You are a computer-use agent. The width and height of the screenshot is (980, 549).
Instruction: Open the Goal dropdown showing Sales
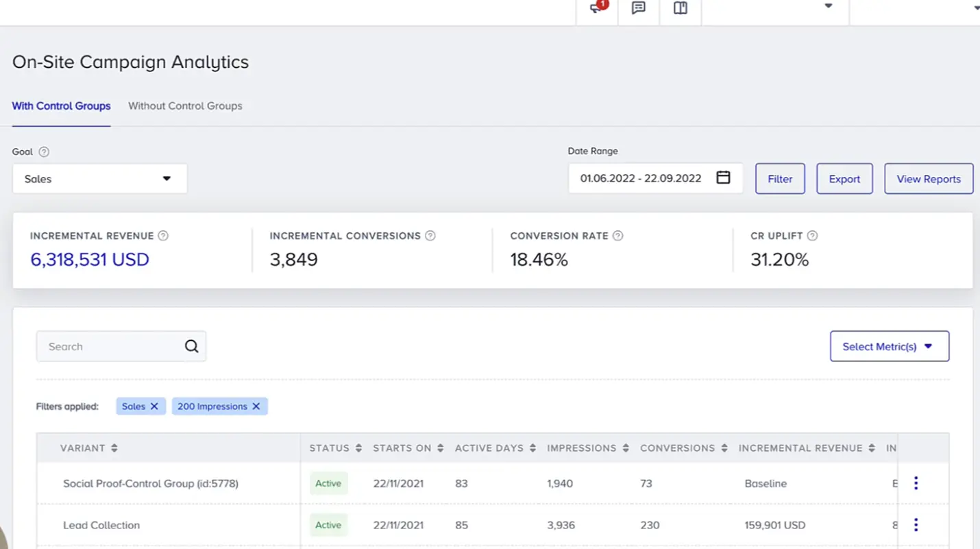(x=99, y=178)
